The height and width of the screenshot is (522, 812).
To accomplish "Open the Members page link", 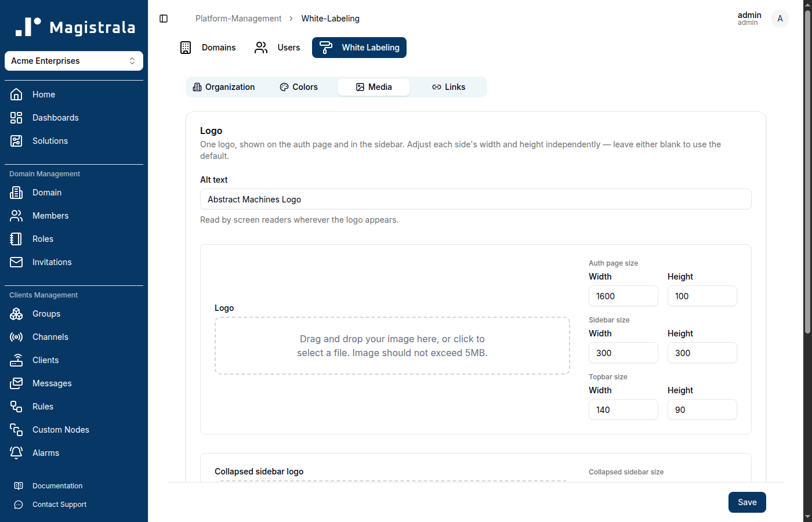I will (50, 216).
